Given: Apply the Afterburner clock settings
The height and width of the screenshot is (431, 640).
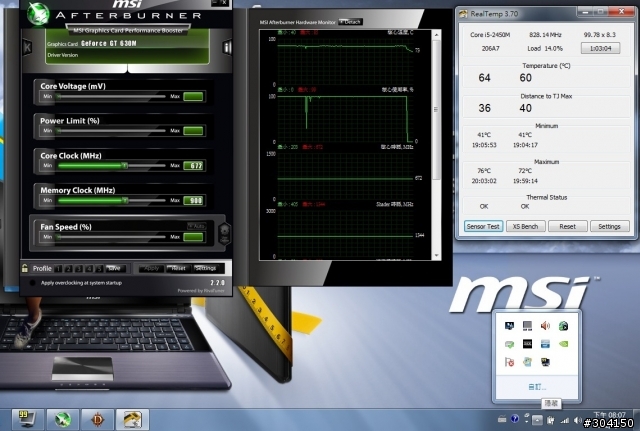Looking at the screenshot, I should pyautogui.click(x=151, y=268).
